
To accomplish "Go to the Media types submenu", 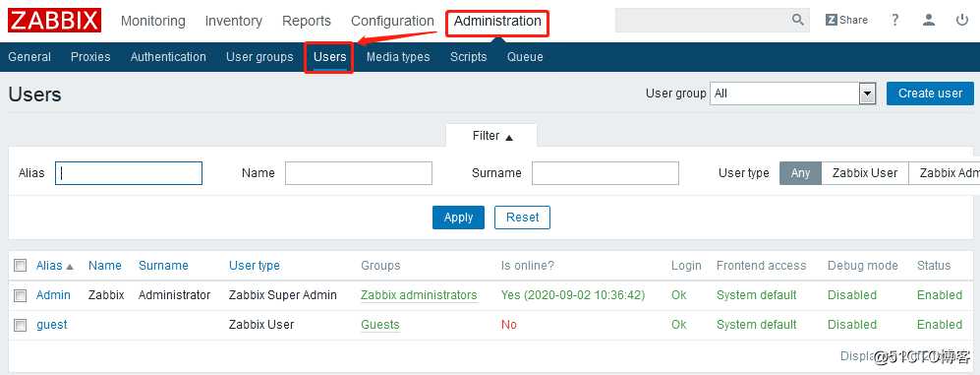I will 398,57.
